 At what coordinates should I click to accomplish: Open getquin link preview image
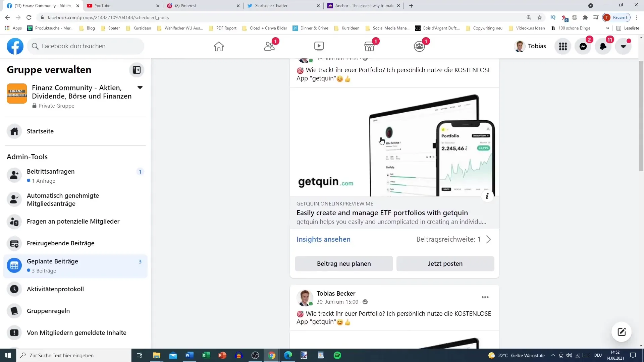pyautogui.click(x=394, y=142)
